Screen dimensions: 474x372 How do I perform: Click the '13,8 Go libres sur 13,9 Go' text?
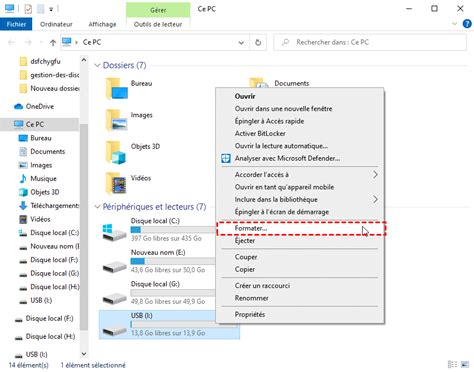click(x=168, y=333)
